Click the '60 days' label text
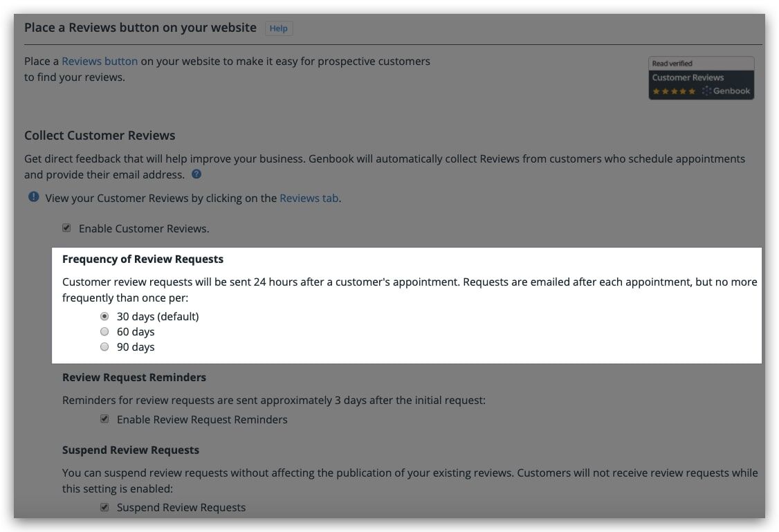779x532 pixels. click(x=136, y=332)
